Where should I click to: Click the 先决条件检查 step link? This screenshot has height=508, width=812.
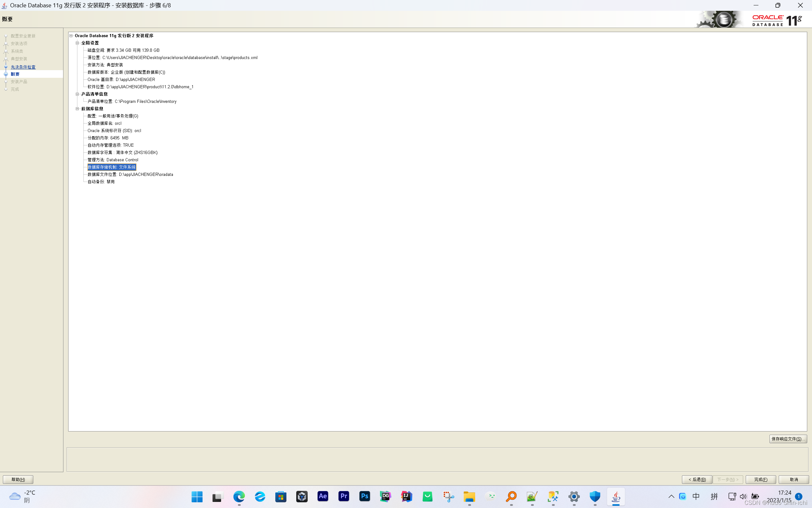23,67
